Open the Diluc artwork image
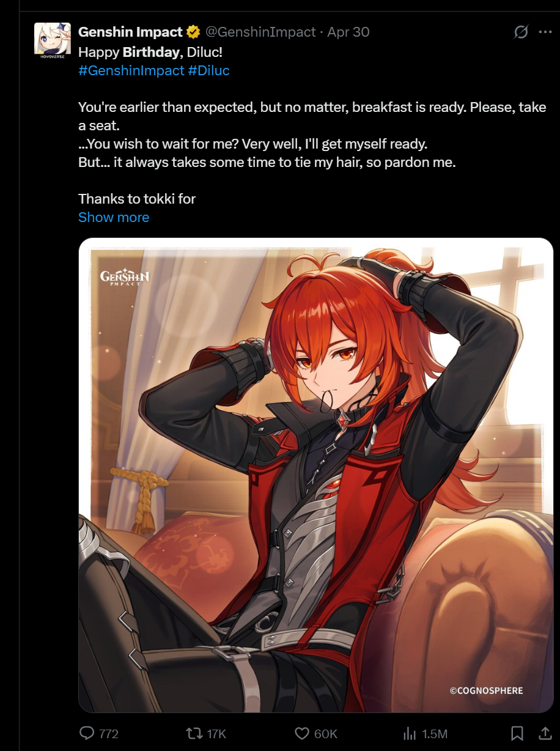 coord(316,475)
